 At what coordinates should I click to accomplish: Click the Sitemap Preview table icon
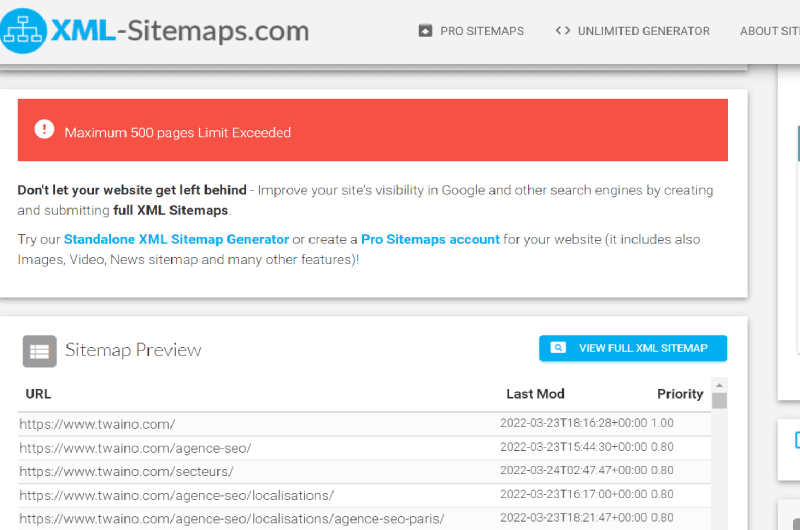pos(39,351)
